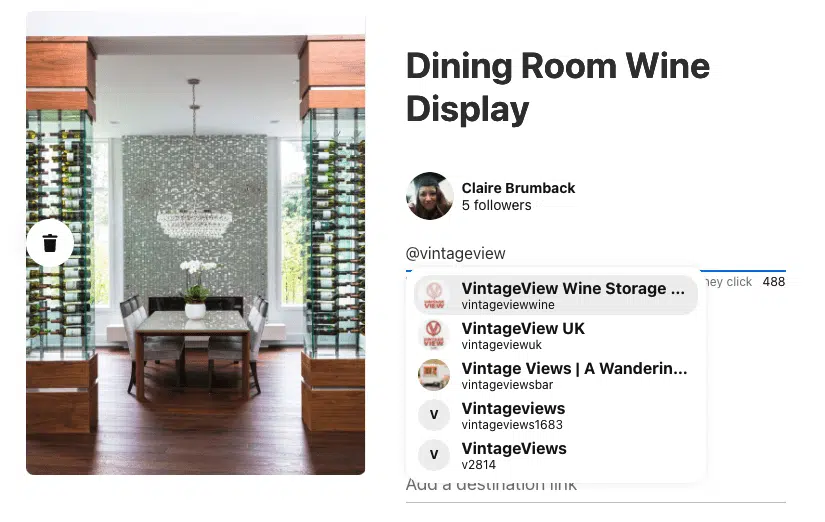Select VintageView UK from mention list
Viewport: 825px width, 522px height.
point(556,335)
